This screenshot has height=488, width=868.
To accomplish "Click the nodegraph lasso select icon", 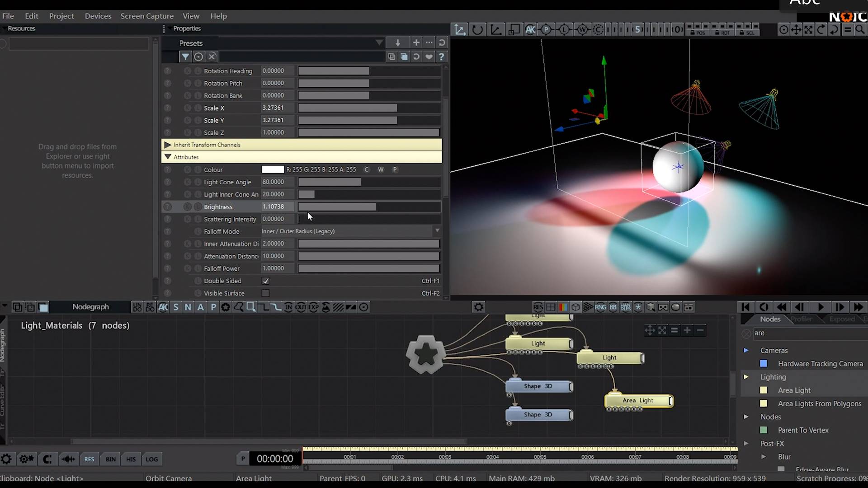I will (238, 307).
